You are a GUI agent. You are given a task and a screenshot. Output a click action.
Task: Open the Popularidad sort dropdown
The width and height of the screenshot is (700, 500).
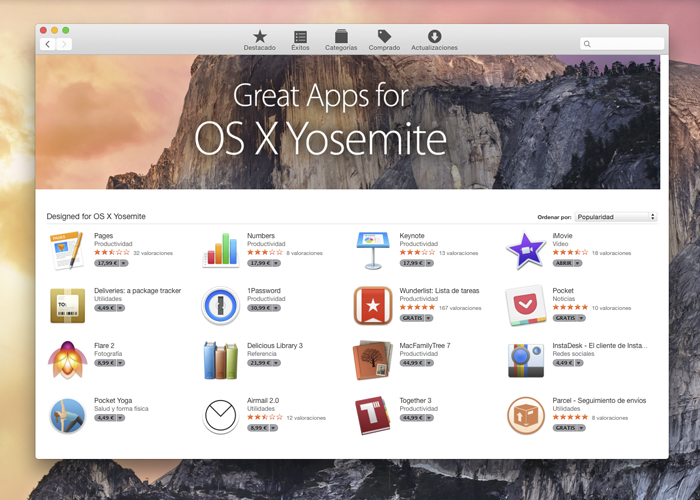tap(616, 217)
